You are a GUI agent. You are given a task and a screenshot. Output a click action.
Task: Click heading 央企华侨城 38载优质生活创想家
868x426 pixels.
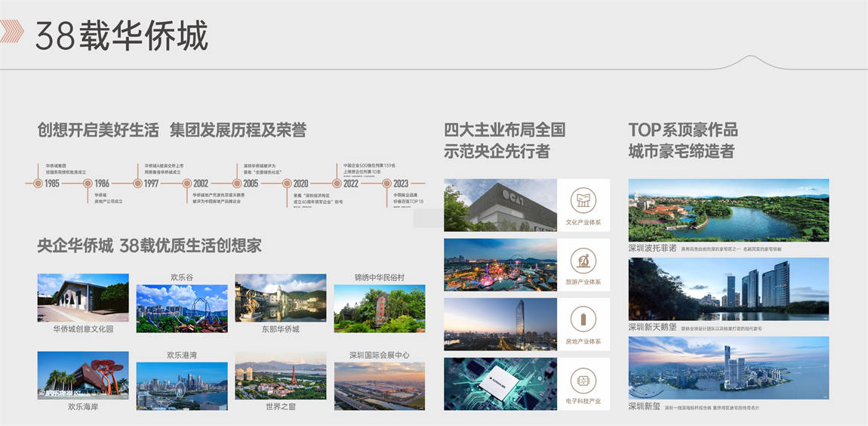(x=149, y=245)
